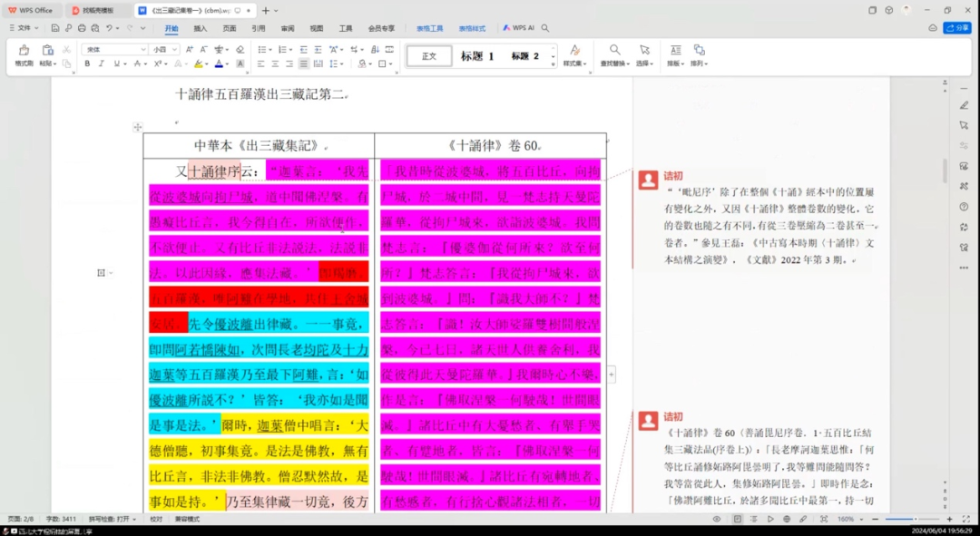Click the WPS AI icon
Viewport: 980px width, 536px height.
click(518, 28)
